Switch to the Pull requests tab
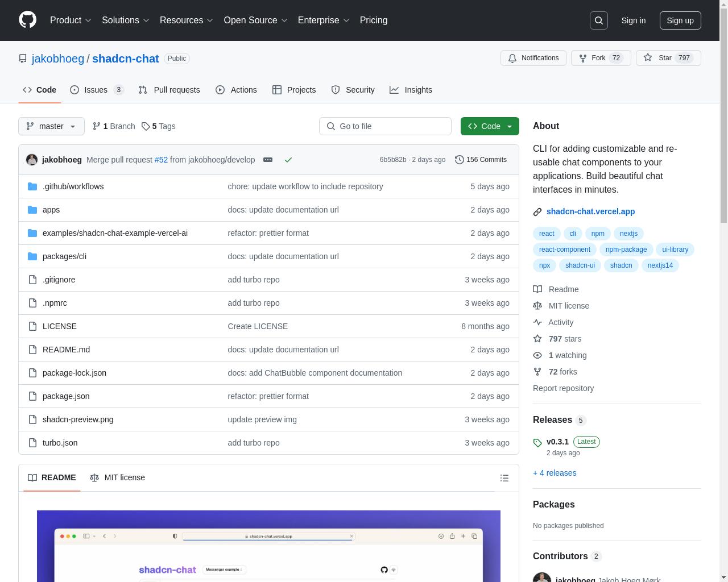 (169, 90)
